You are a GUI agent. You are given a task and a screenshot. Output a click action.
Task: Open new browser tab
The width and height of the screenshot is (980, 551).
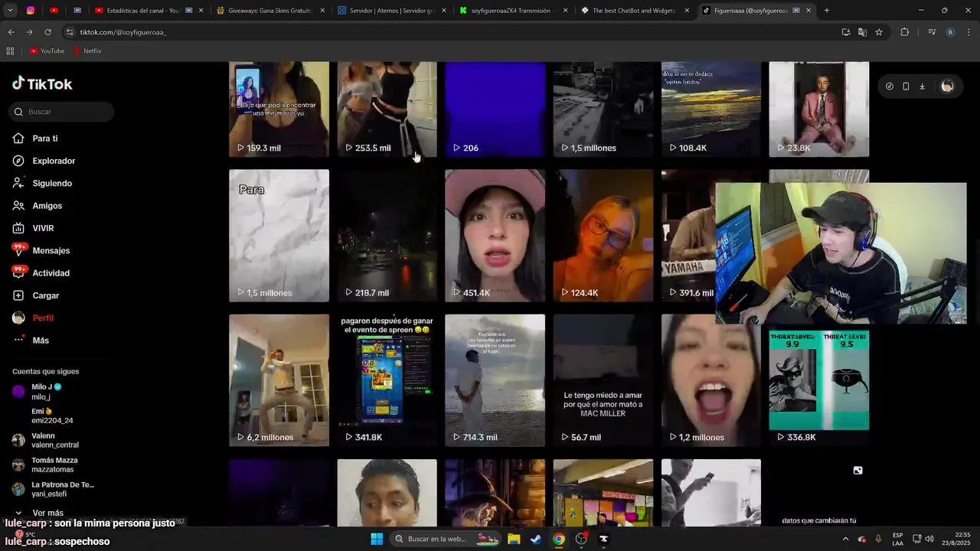click(826, 11)
